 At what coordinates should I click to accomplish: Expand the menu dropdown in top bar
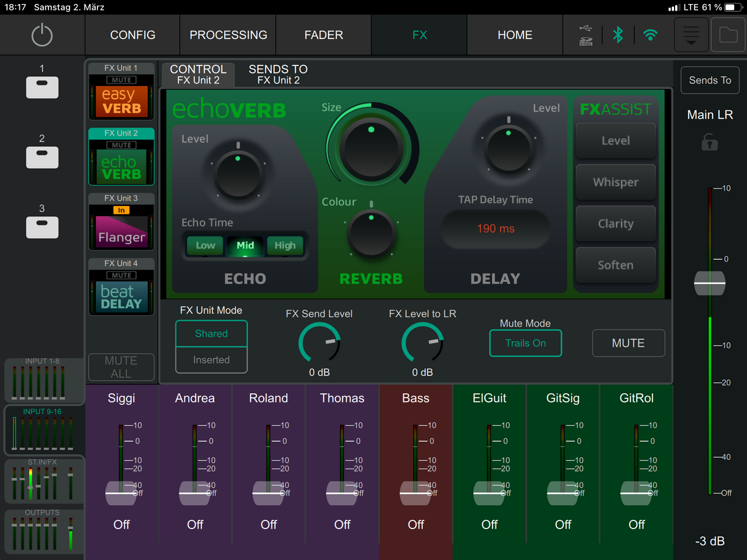pos(691,35)
